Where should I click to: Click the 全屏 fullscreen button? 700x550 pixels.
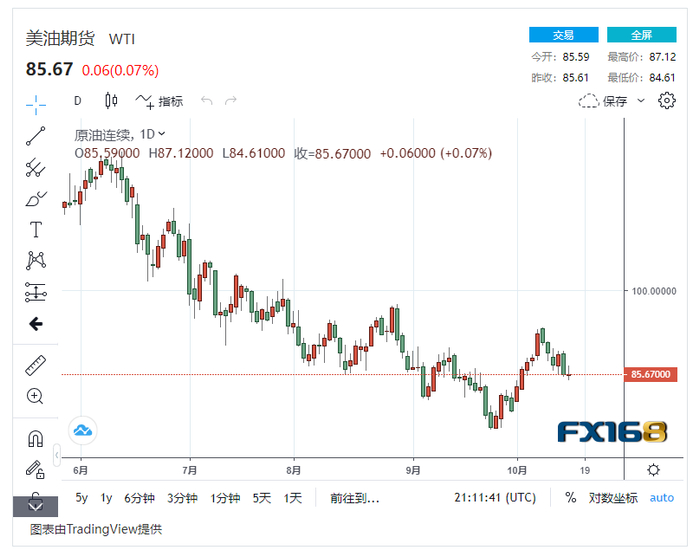(642, 35)
